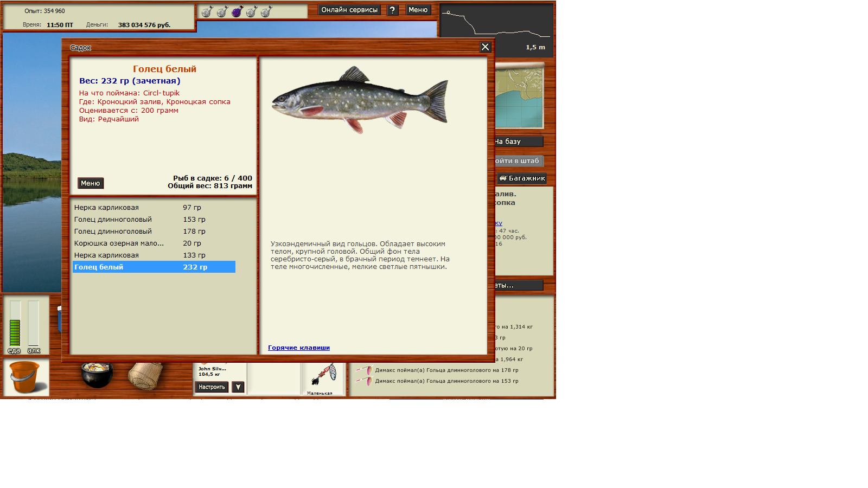Screen dimensions: 868x488
Task: Select Нерка карликовая 97 гр row
Action: [x=154, y=208]
